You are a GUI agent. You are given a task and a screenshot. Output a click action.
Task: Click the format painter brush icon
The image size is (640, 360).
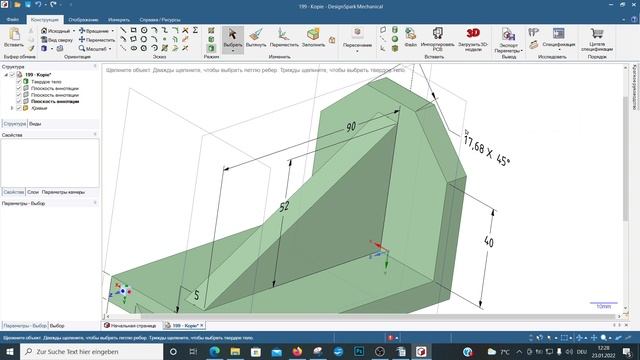(31, 49)
